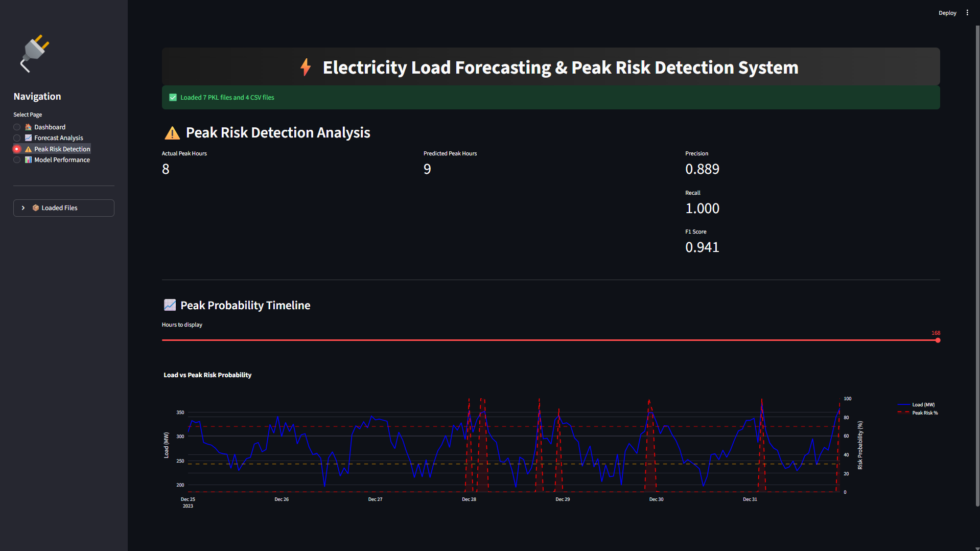Click the green checkmark success icon
The height and width of the screenshot is (551, 980).
(173, 98)
